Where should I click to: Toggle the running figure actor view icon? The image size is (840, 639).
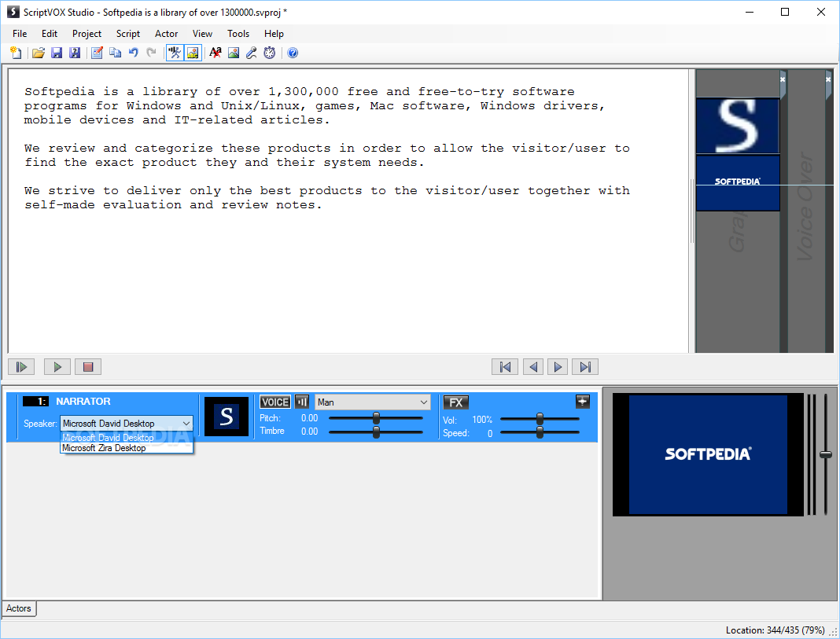point(175,53)
